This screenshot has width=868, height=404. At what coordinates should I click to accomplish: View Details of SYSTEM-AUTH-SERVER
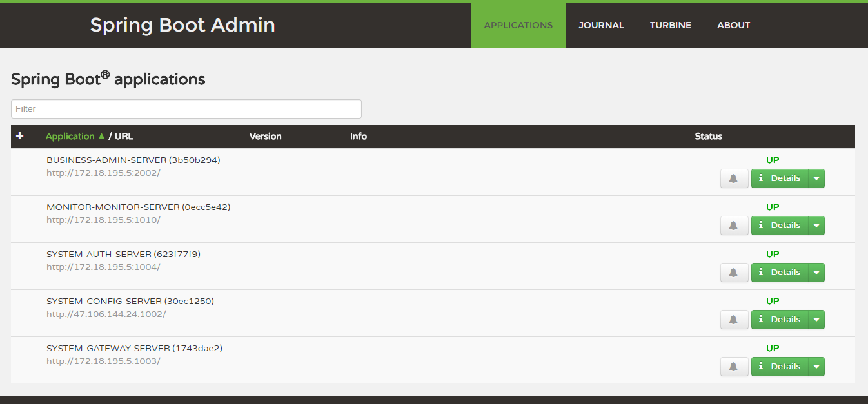(780, 273)
